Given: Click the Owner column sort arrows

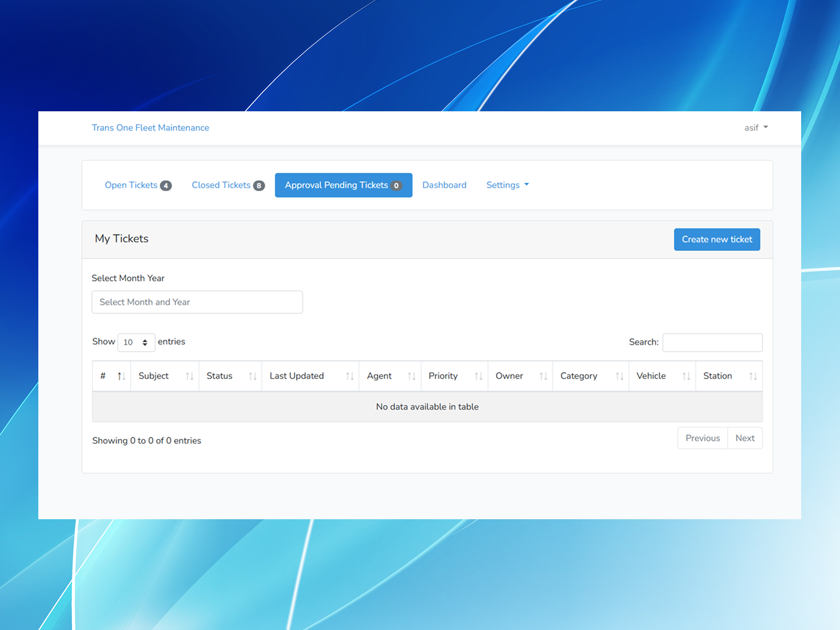Looking at the screenshot, I should tap(543, 376).
